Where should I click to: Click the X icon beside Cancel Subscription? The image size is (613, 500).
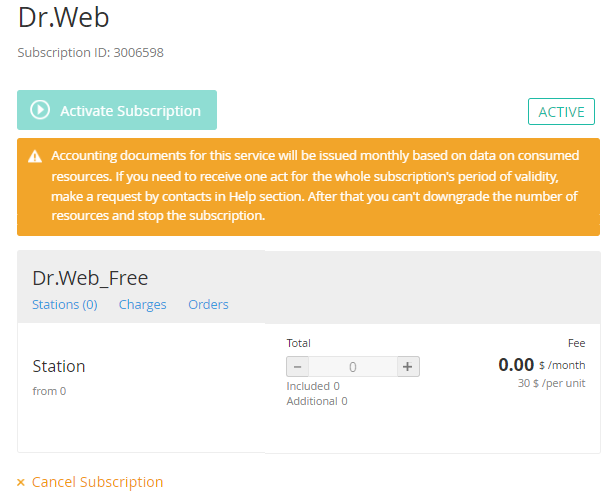21,482
